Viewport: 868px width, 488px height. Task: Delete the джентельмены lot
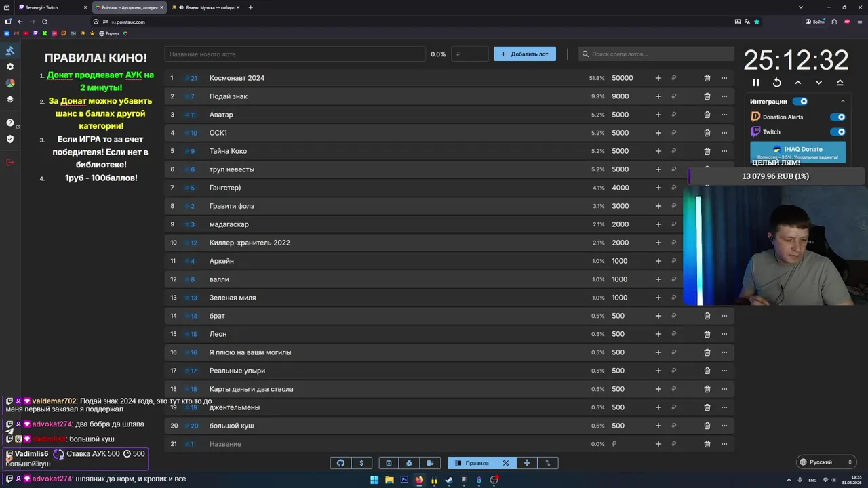[707, 407]
